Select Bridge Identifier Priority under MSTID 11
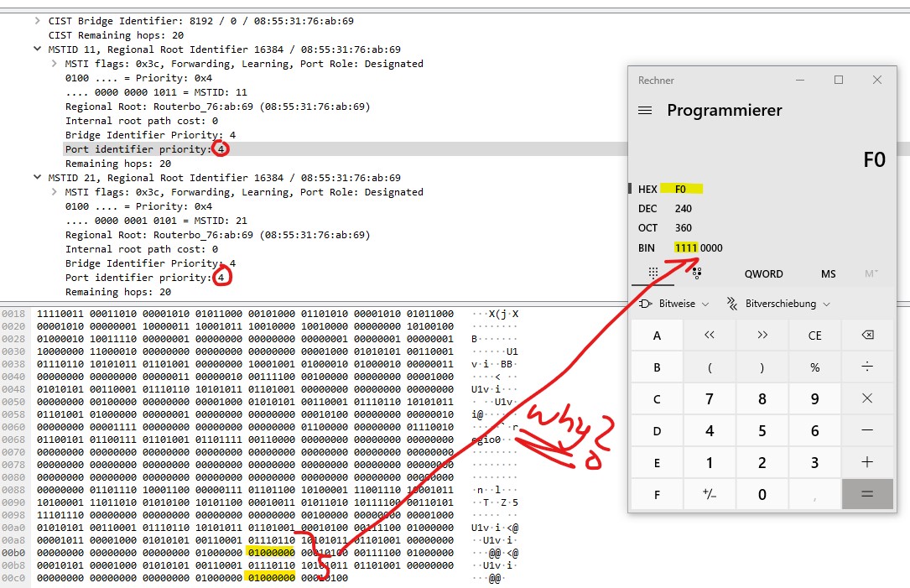 coord(150,135)
